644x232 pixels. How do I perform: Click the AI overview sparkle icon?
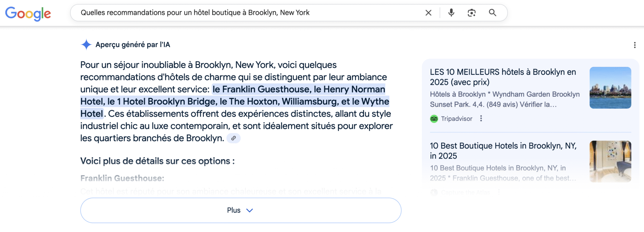click(86, 44)
